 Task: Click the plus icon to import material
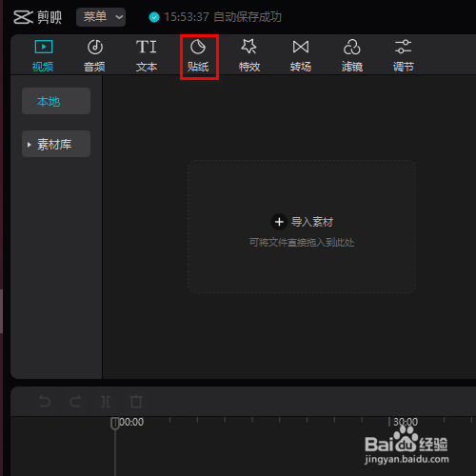pos(279,222)
